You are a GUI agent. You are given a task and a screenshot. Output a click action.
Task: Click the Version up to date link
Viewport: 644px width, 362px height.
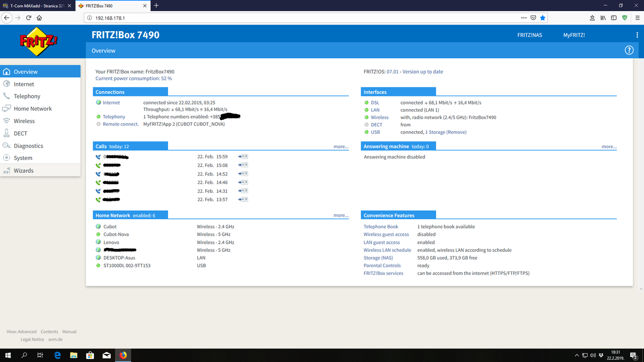click(423, 71)
